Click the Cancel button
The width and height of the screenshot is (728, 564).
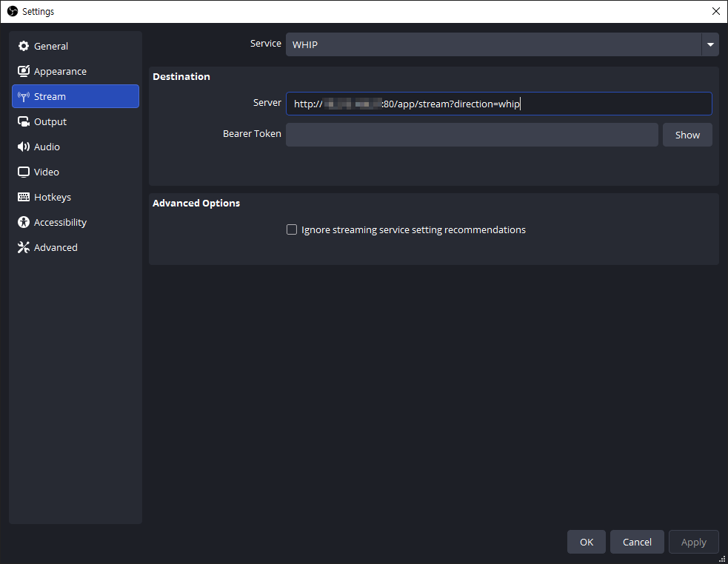[637, 542]
